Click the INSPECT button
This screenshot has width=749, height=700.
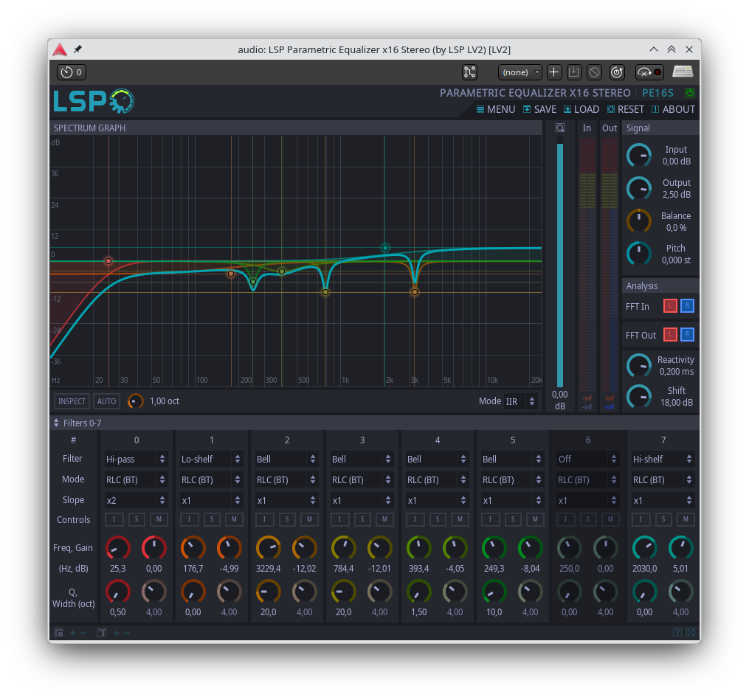coord(72,401)
